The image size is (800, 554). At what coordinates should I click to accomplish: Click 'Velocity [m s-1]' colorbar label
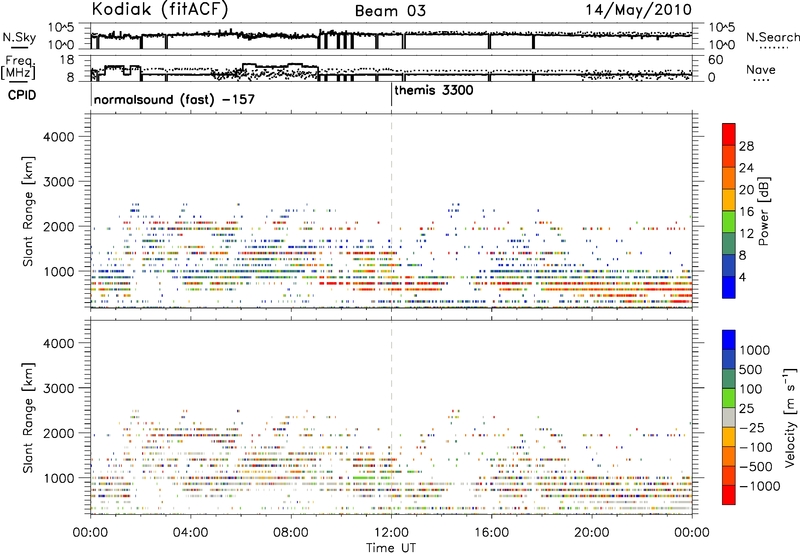[790, 418]
